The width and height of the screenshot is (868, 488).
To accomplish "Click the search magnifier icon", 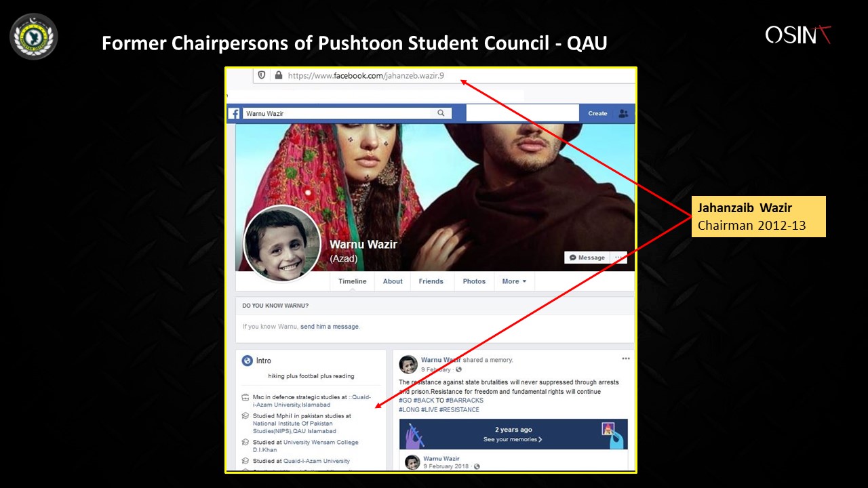I will click(x=441, y=113).
